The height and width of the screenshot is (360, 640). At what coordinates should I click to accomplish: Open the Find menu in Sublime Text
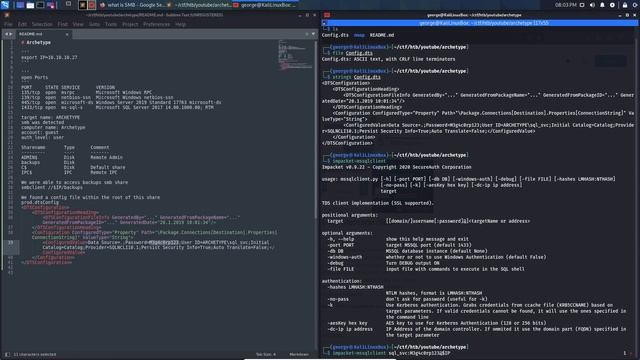(x=62, y=24)
